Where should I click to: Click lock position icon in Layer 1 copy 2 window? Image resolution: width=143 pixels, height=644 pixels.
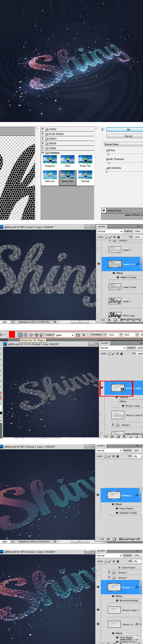pos(114,237)
